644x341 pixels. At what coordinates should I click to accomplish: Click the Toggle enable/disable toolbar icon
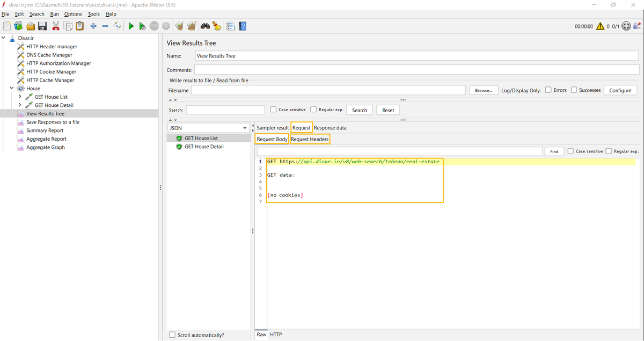click(117, 26)
